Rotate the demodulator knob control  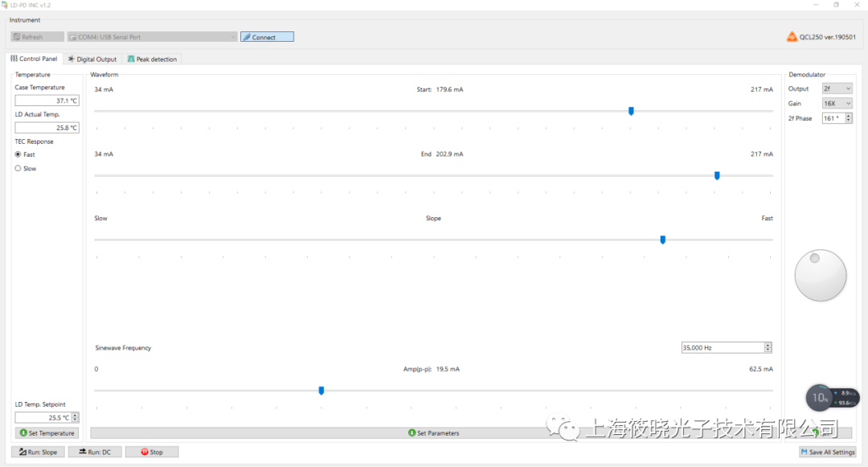pos(820,275)
